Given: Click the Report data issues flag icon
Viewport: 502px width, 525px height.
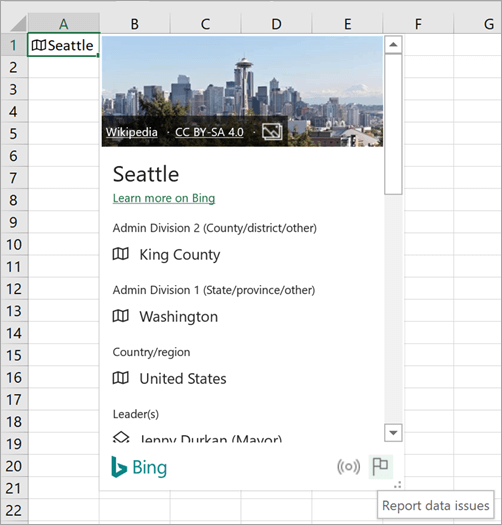Looking at the screenshot, I should [380, 466].
